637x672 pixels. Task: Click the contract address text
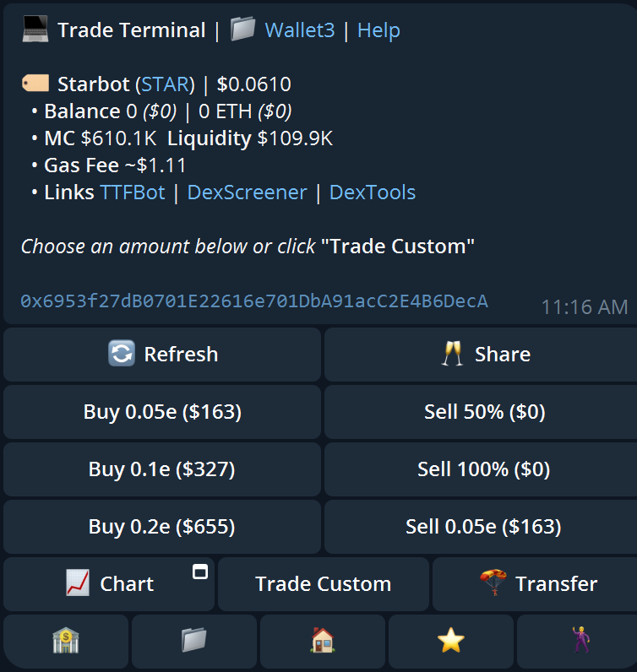tap(254, 301)
